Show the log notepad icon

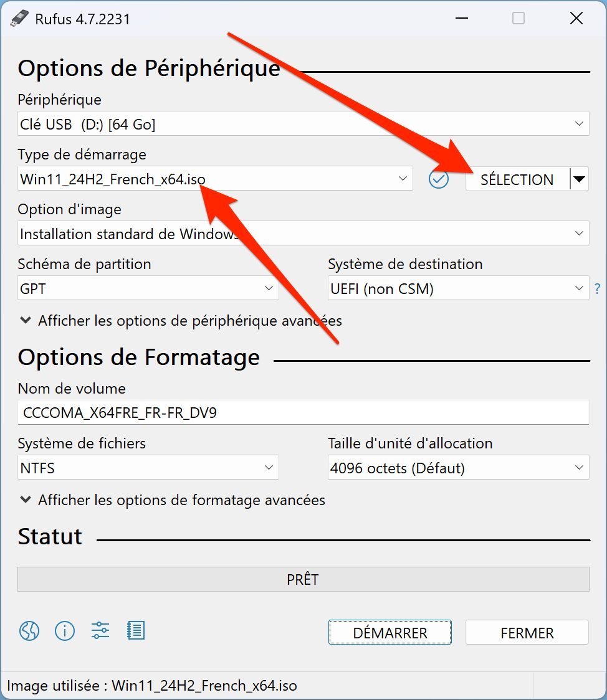coord(136,631)
